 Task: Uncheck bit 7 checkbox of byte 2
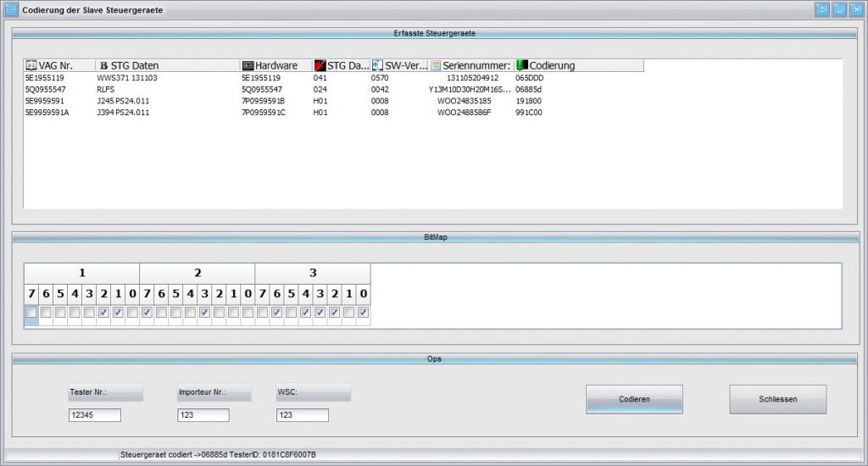pos(147,313)
